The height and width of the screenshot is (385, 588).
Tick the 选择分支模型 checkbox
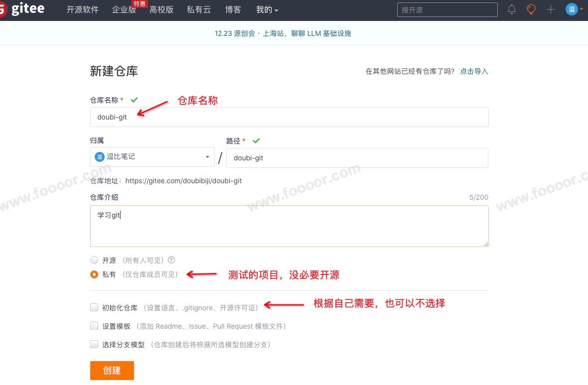pos(94,344)
